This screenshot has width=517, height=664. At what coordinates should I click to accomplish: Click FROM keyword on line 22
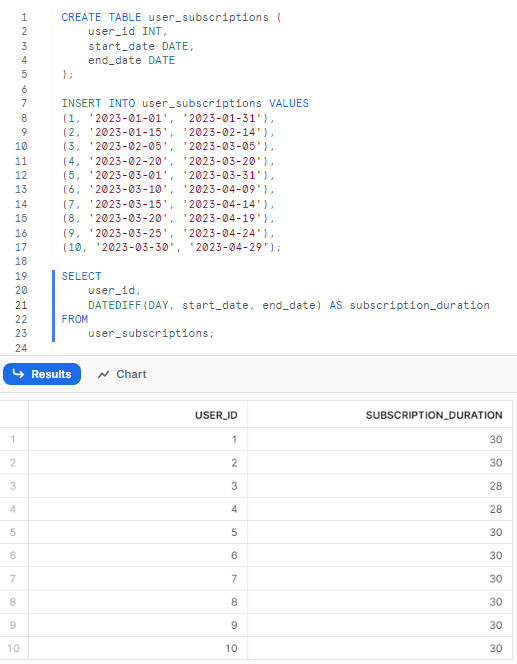(x=75, y=319)
